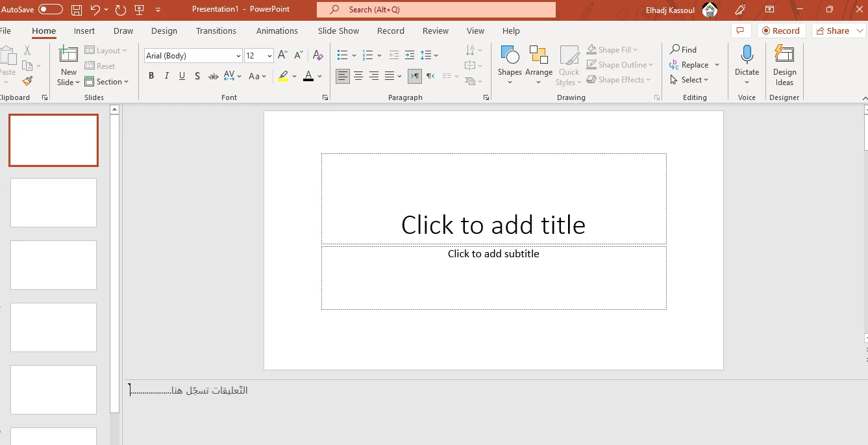
Task: Center the paragraph text
Action: pos(358,76)
